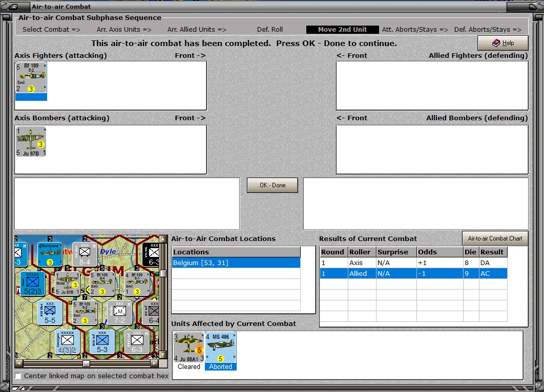Screen dimensions: 544x392
Task: Click the map horizontal scrollbar thumb
Action: (86, 363)
